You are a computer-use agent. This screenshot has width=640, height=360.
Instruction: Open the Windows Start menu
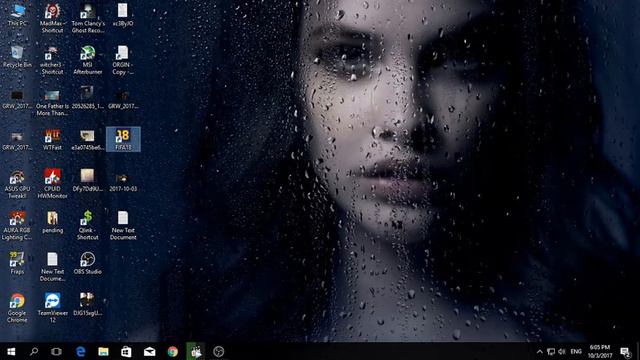tap(11, 351)
